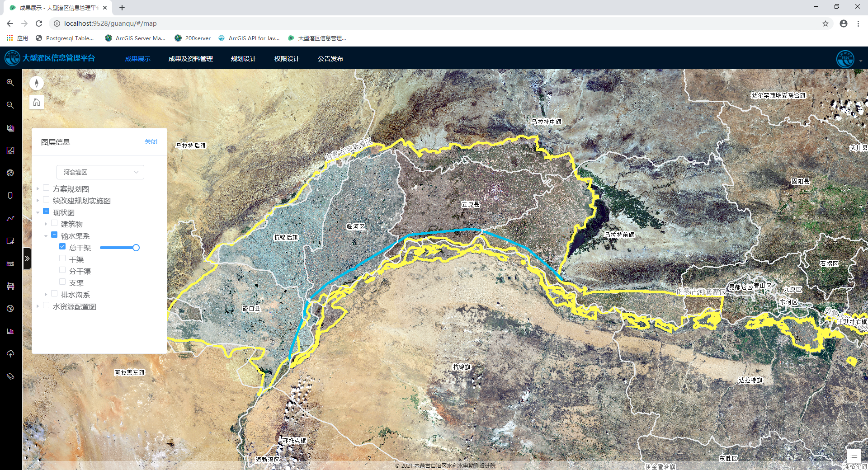Toggle the 输水渠系 layer checkbox

pos(54,235)
